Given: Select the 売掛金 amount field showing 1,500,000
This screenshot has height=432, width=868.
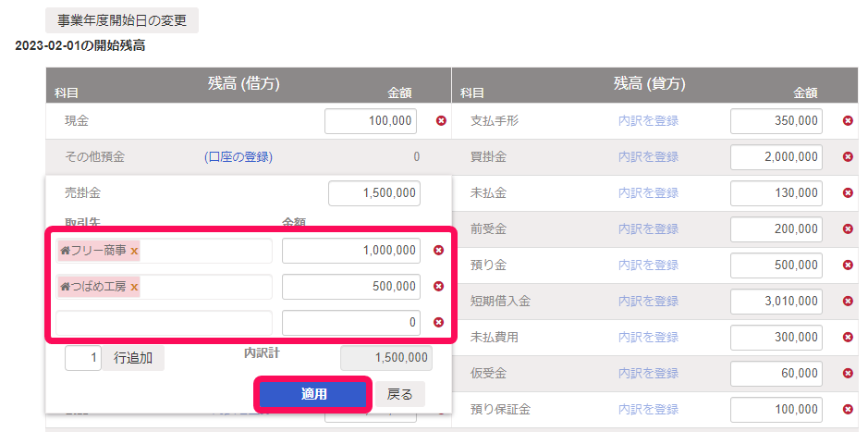Looking at the screenshot, I should pos(374,192).
